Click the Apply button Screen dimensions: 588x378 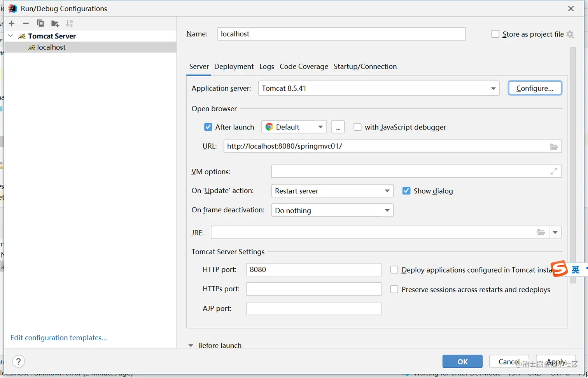click(556, 362)
